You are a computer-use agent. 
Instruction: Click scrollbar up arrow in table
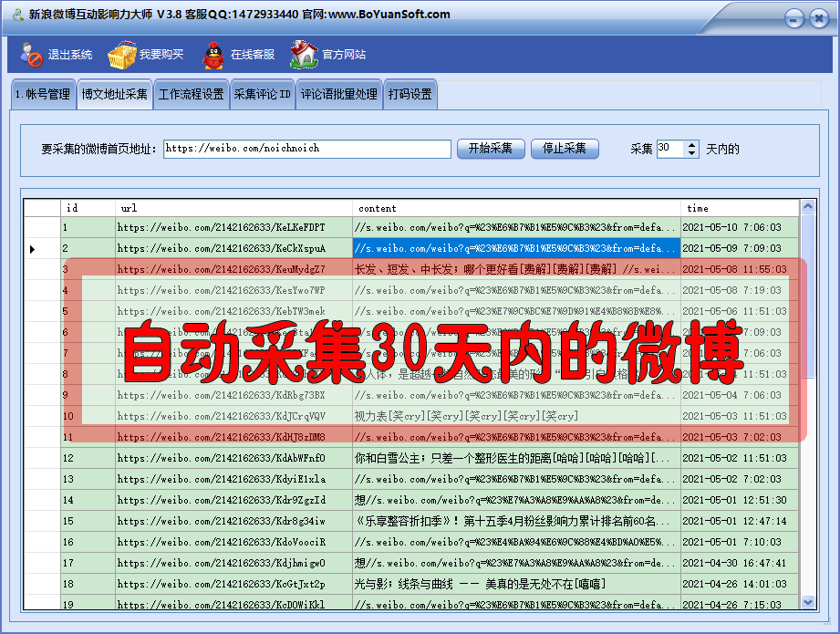[808, 206]
